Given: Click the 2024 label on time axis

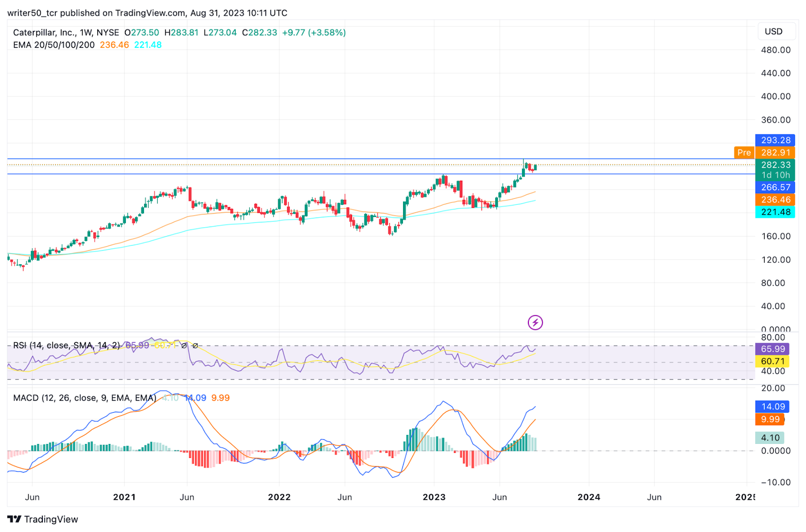Looking at the screenshot, I should pyautogui.click(x=589, y=497).
